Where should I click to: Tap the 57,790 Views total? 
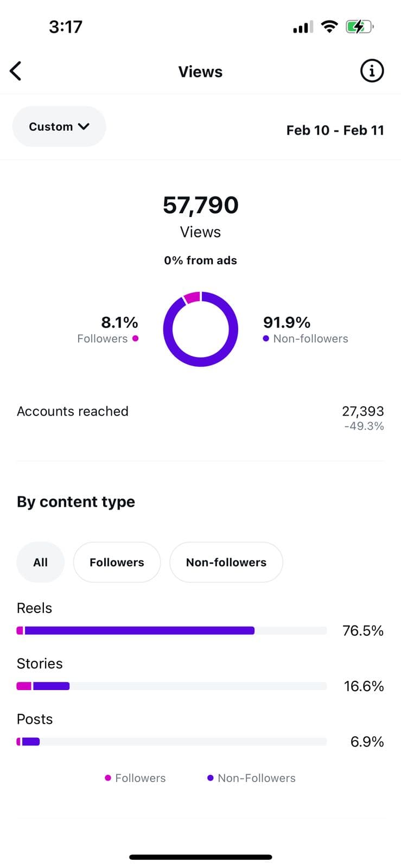[201, 205]
